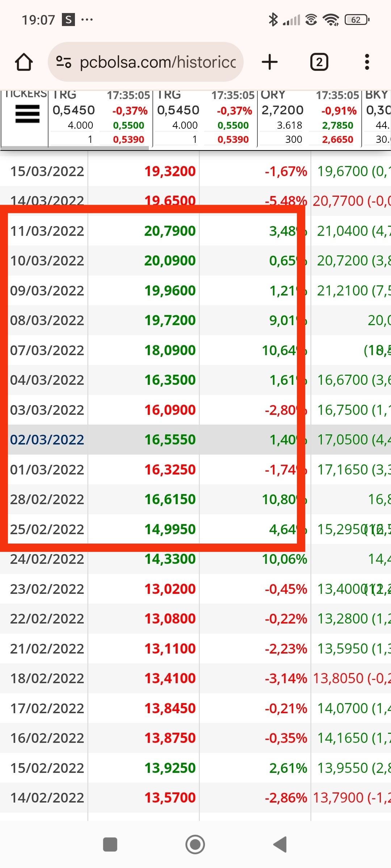This screenshot has height=868, width=391.
Task: Click closing price 18,0900 on 07/03/2022
Action: tap(170, 350)
